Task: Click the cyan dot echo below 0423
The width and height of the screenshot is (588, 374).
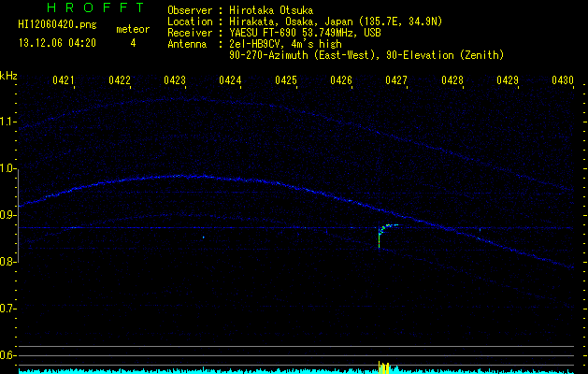Action: (204, 237)
